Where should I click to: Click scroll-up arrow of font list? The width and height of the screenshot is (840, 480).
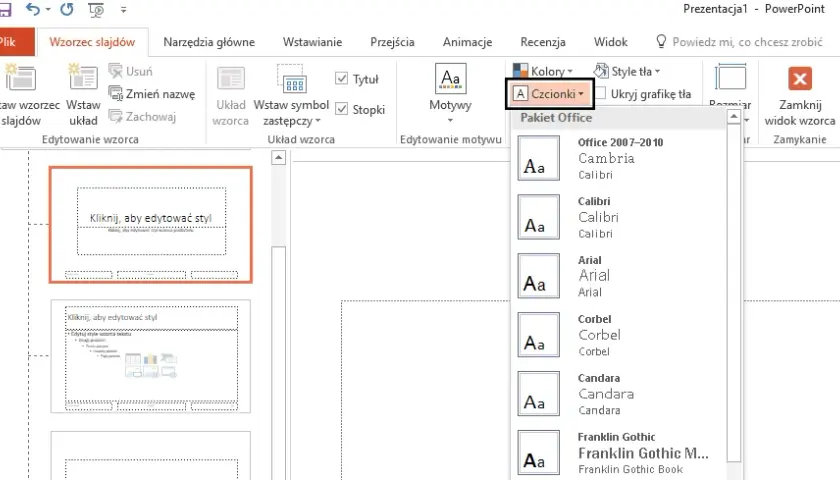734,116
